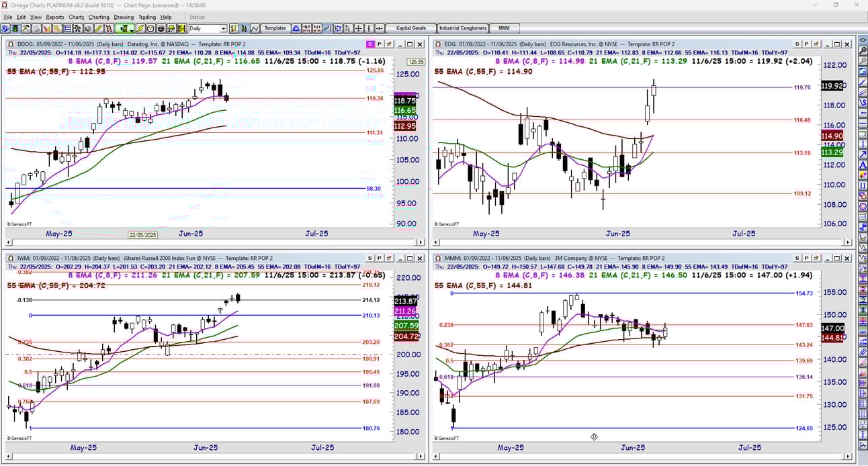The height and width of the screenshot is (466, 868).
Task: Open the Drawing menu
Action: [x=124, y=17]
